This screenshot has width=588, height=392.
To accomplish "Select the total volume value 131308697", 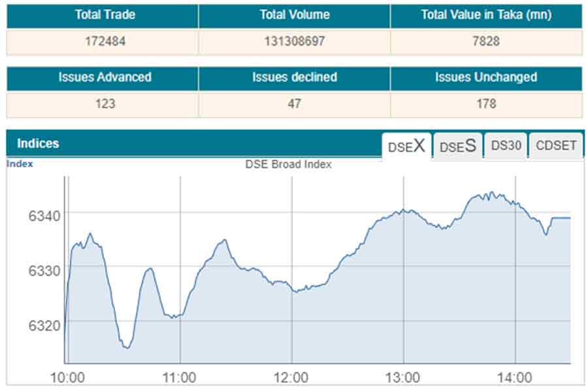I will (x=294, y=41).
